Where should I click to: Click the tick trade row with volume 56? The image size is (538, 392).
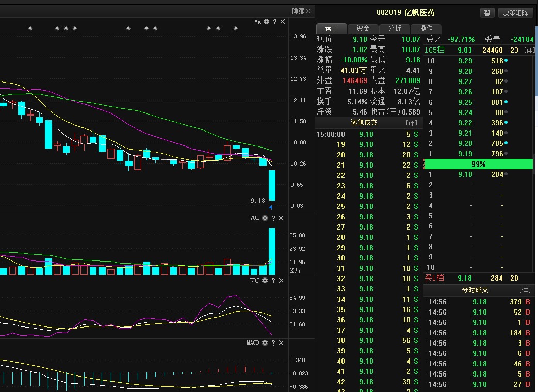(x=368, y=340)
